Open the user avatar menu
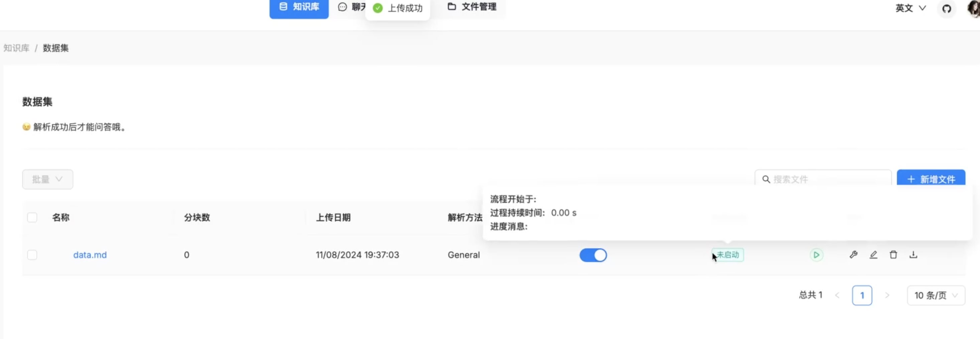Viewport: 980px width, 339px height. [x=974, y=8]
